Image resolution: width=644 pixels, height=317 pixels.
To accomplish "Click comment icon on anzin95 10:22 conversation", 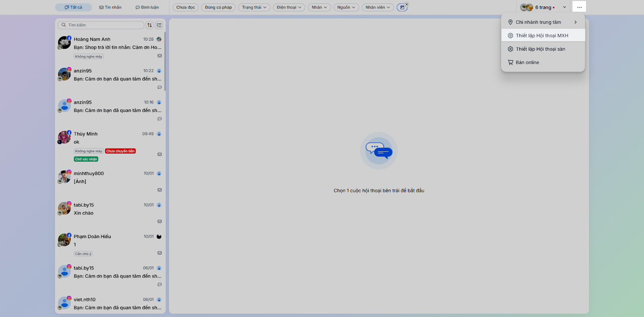I will point(160,87).
